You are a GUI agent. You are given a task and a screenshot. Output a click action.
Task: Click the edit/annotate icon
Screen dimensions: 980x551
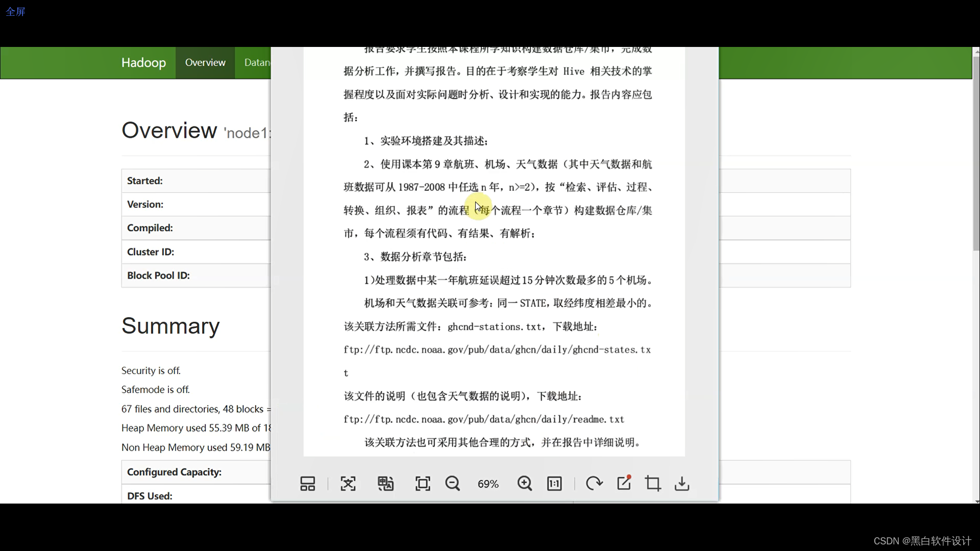pyautogui.click(x=623, y=483)
